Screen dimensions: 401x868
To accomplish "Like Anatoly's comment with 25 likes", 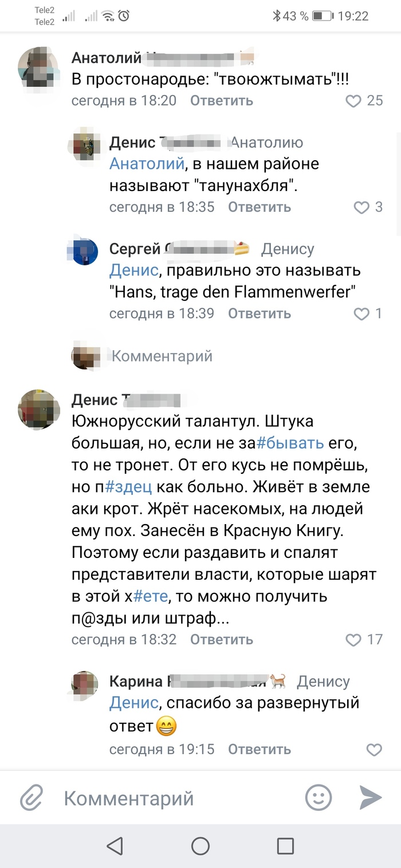I will coord(354,101).
